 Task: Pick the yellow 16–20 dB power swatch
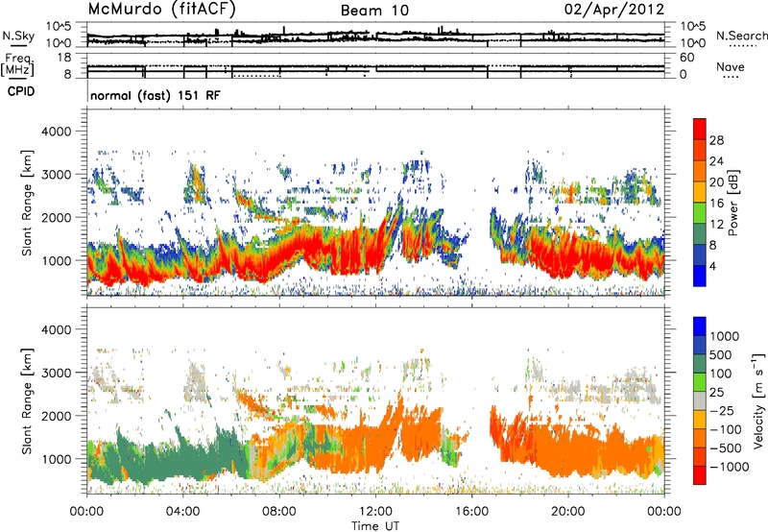pos(700,191)
